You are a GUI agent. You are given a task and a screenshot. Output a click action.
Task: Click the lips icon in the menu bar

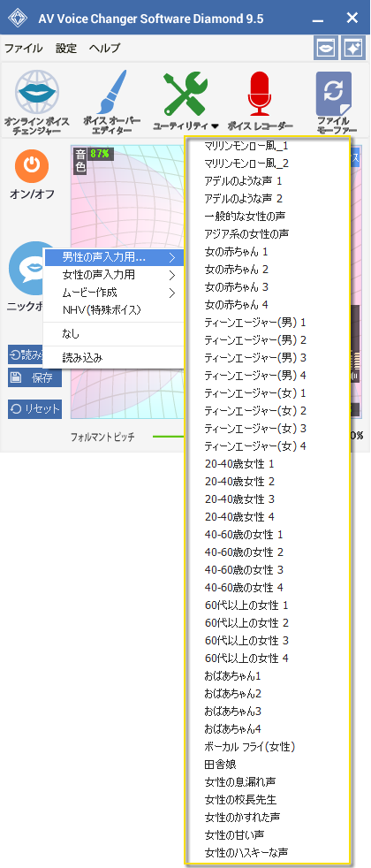click(x=326, y=48)
